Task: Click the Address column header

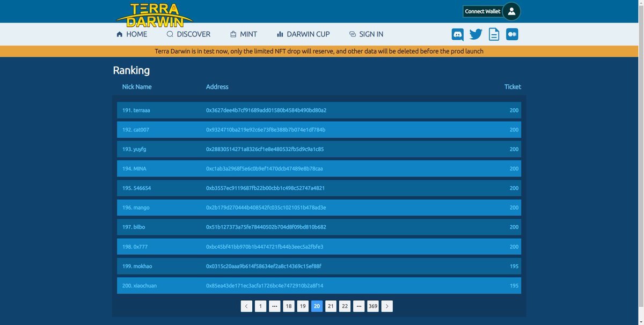Action: point(217,87)
